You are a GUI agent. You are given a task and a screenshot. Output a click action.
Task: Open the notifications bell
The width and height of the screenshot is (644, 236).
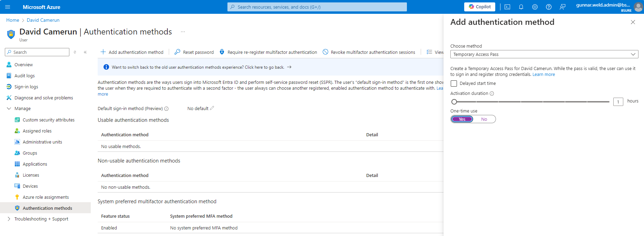[521, 7]
